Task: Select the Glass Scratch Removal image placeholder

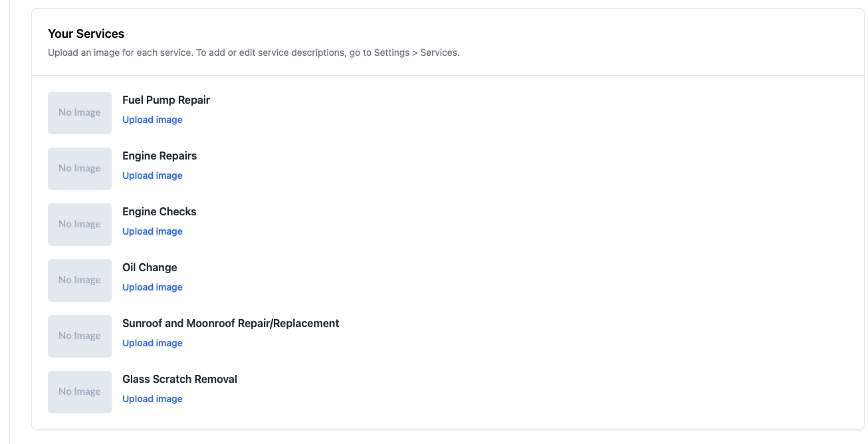Action: [x=80, y=392]
